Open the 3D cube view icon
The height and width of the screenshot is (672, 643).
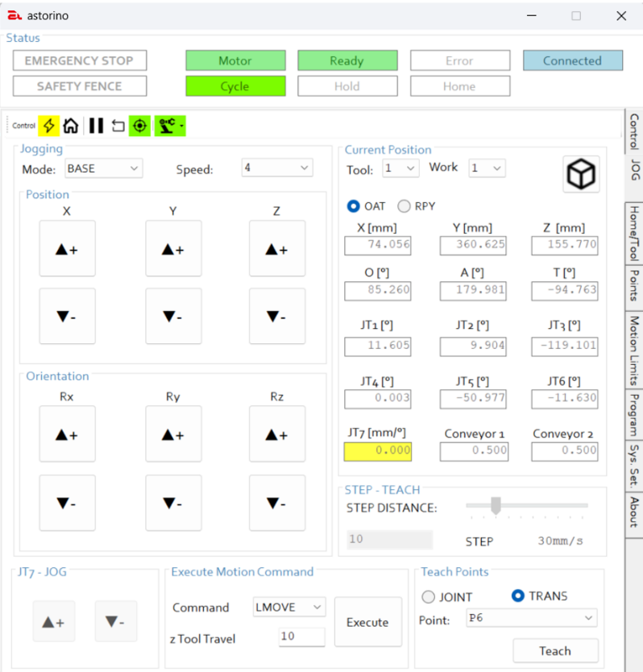[x=581, y=173]
